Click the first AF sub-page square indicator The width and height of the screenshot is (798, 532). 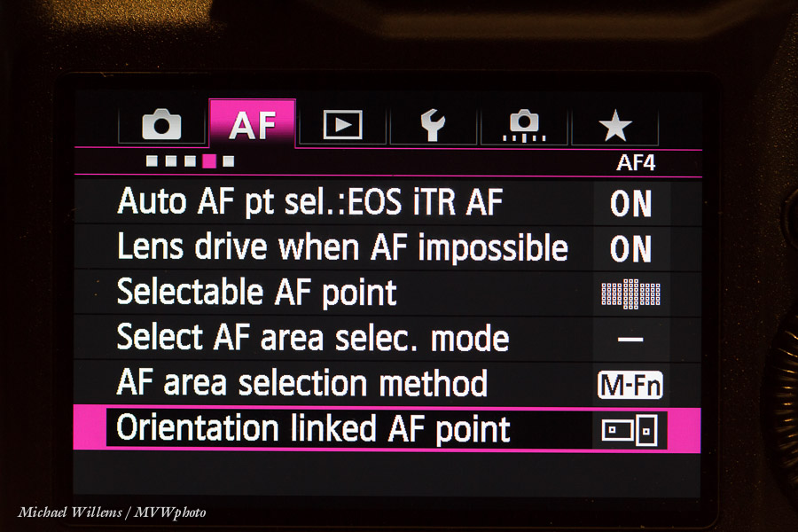pyautogui.click(x=152, y=161)
